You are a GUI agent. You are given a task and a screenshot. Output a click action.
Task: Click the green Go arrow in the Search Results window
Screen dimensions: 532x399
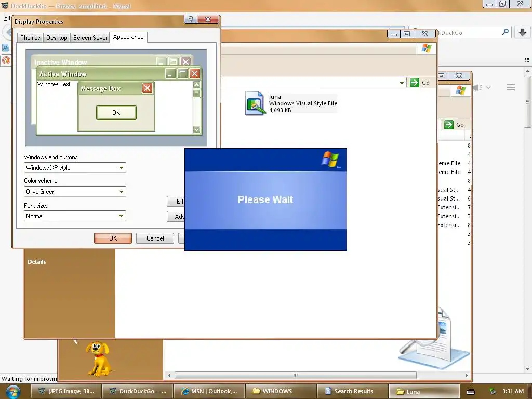449,125
